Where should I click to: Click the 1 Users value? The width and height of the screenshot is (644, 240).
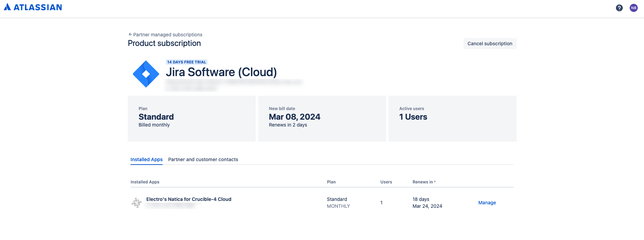[x=413, y=117]
